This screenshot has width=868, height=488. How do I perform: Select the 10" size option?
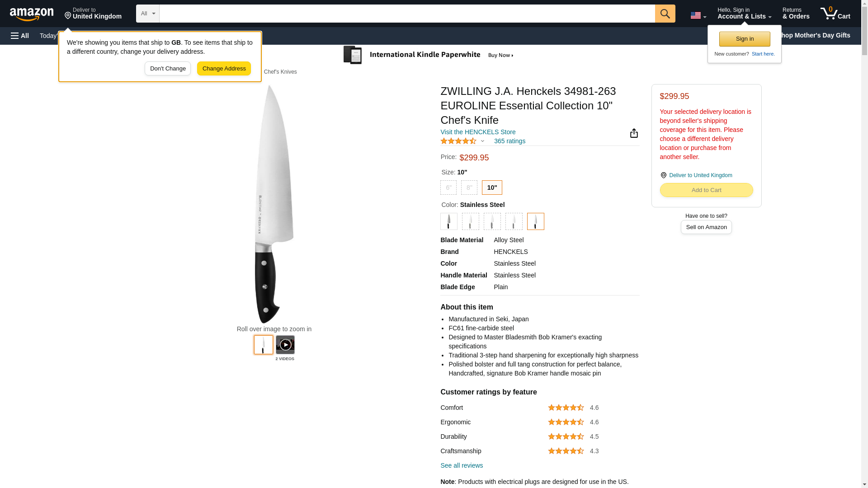point(492,188)
